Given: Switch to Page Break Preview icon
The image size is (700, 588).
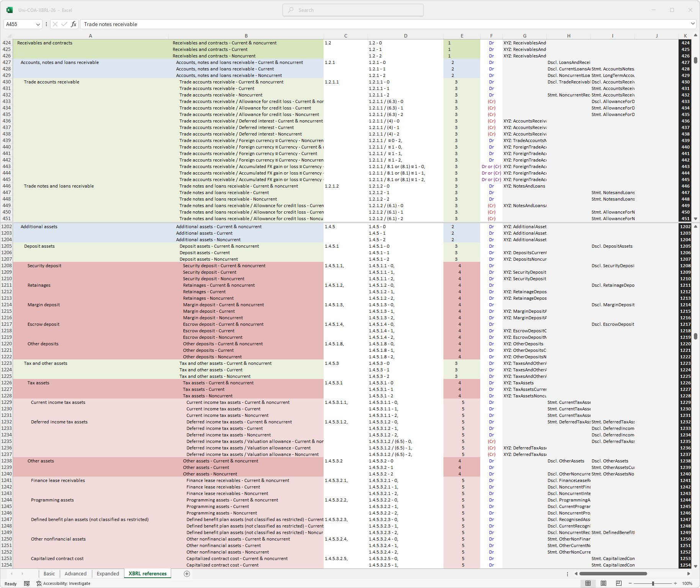Looking at the screenshot, I should point(619,583).
